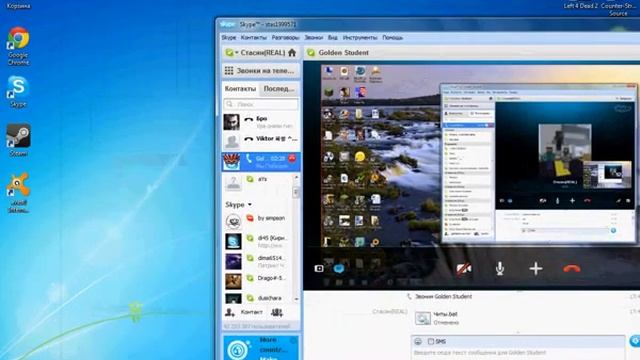640x360 pixels.
Task: Enable the SMS checkbox
Action: [431, 341]
